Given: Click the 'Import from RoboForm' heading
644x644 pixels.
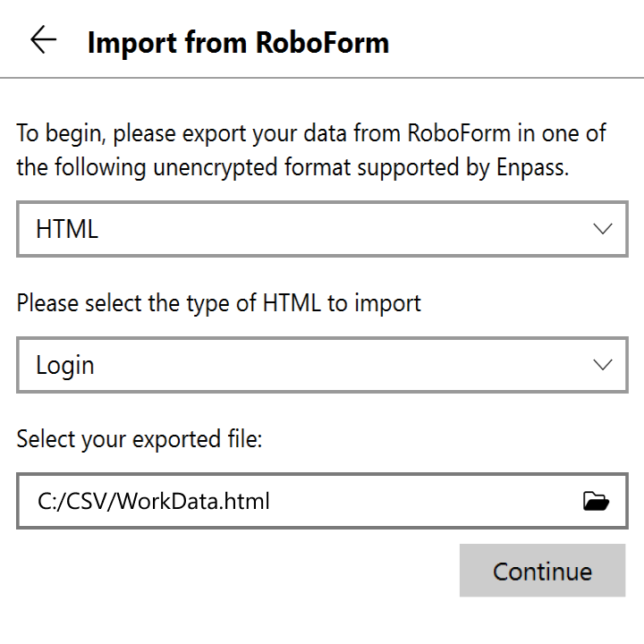Looking at the screenshot, I should [238, 43].
